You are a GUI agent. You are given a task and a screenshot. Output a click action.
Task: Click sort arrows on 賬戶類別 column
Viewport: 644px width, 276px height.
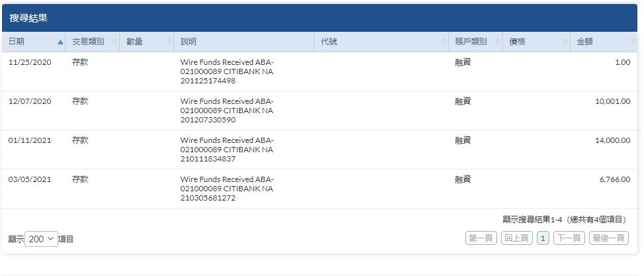(x=498, y=42)
